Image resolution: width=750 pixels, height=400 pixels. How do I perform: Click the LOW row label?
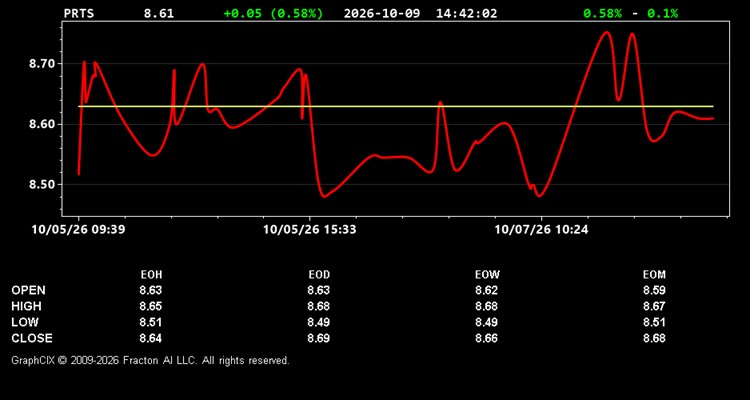coord(25,322)
